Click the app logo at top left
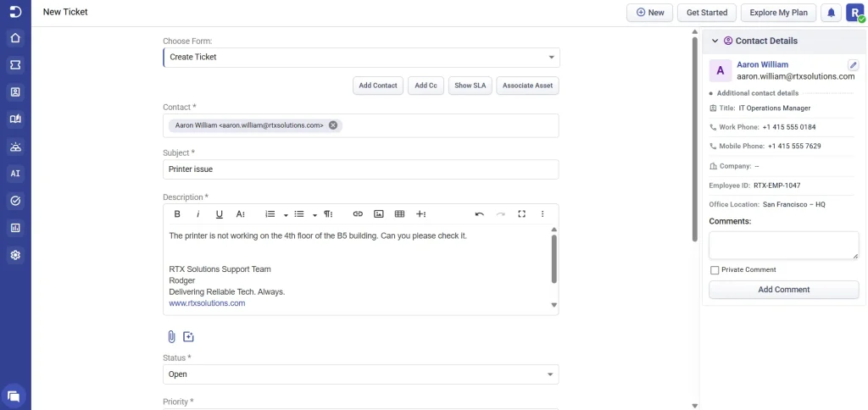868x410 pixels. (15, 12)
